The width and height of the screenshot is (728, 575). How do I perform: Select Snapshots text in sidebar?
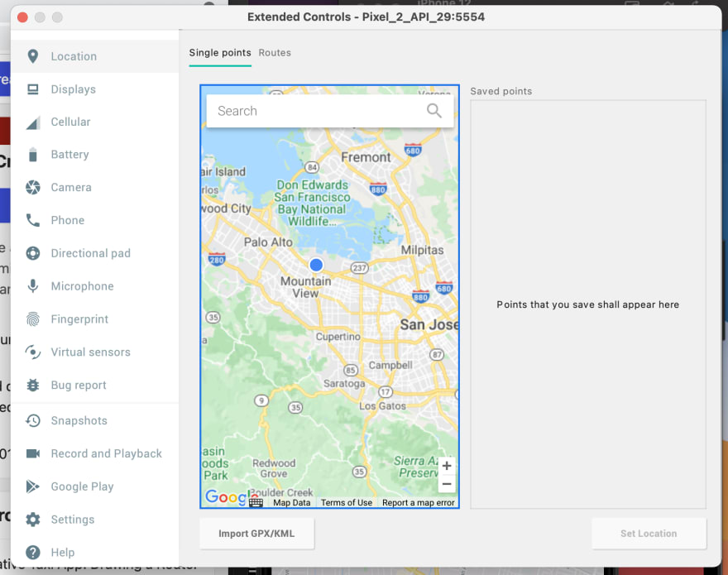point(79,420)
